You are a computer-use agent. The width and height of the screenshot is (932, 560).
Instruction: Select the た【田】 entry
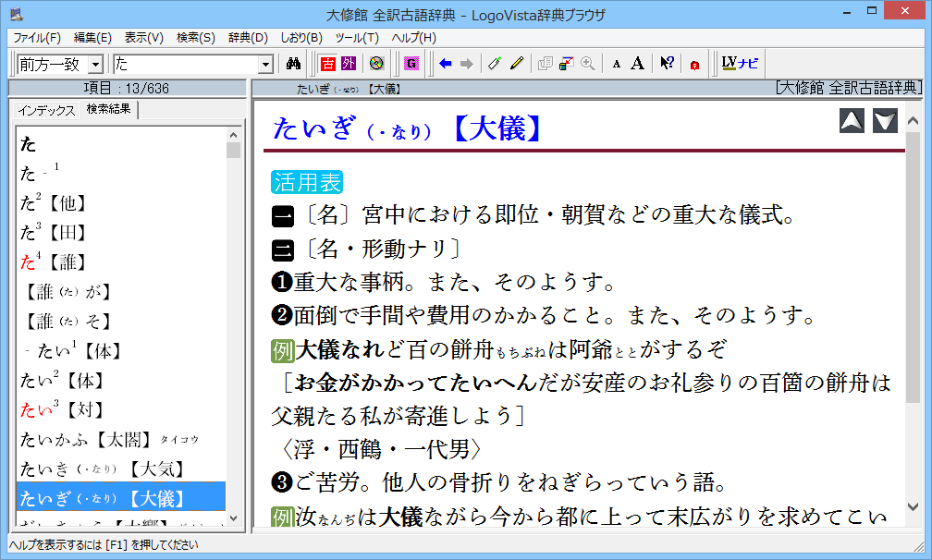54,232
